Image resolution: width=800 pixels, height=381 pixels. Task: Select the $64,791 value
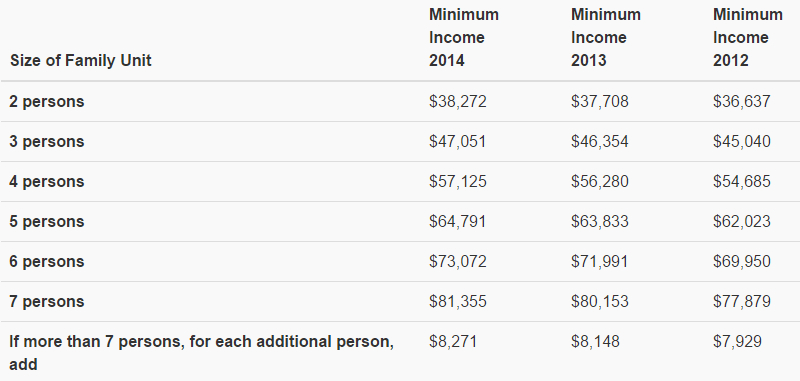(458, 221)
